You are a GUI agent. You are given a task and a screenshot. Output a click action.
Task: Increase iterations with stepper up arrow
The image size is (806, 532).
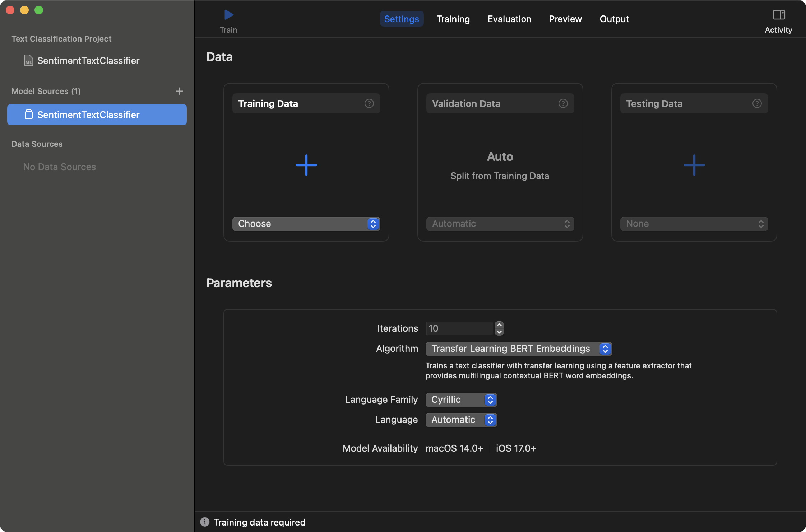[499, 325]
